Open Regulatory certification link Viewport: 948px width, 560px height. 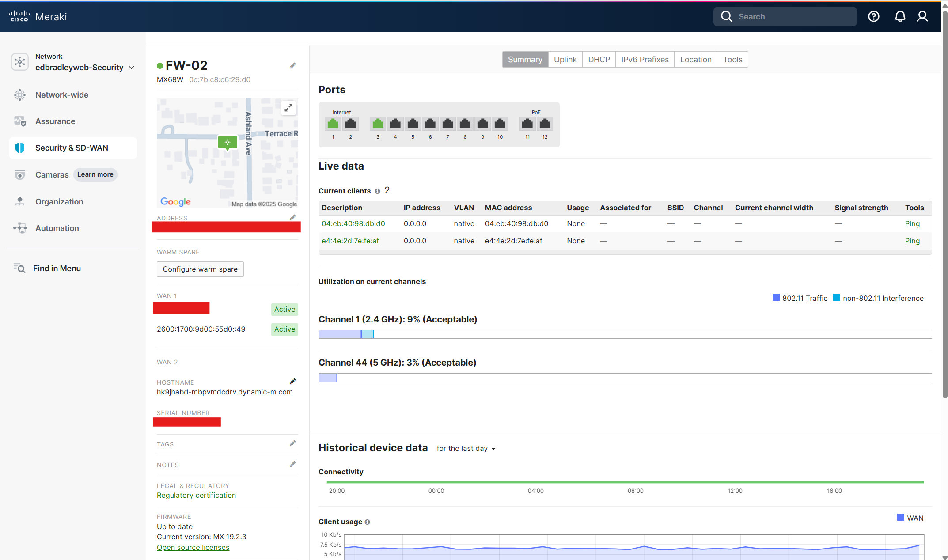click(x=196, y=496)
